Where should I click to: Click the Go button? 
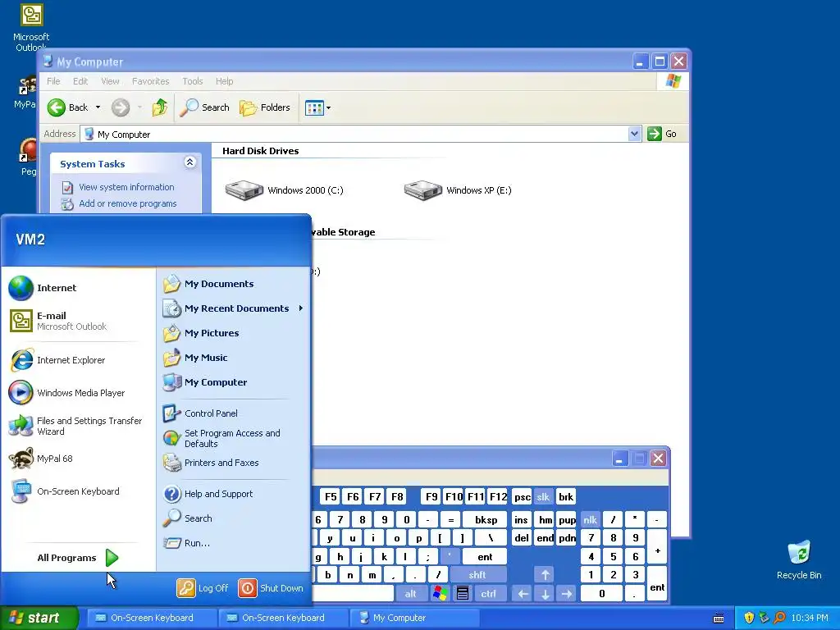(x=662, y=134)
